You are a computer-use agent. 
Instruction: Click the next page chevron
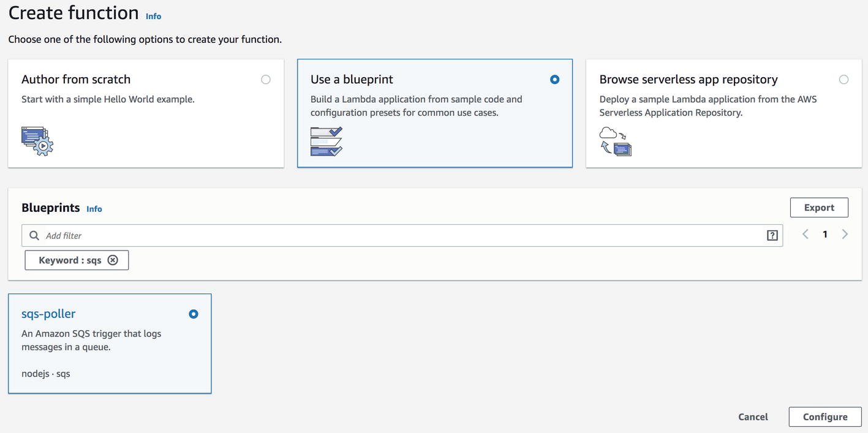845,234
